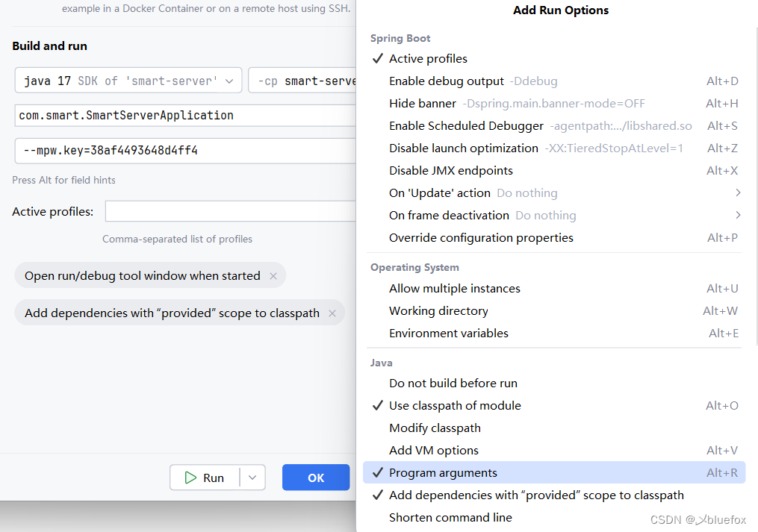Click the program arguments field with mpw.key
The width and height of the screenshot is (758, 532).
click(184, 151)
